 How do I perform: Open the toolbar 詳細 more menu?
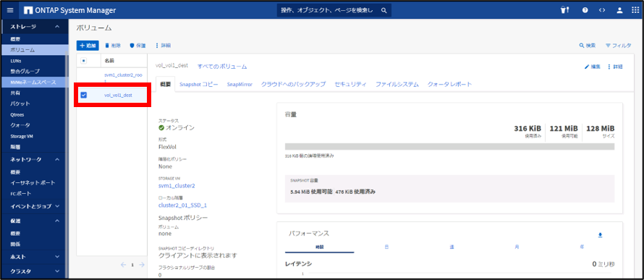coord(163,45)
